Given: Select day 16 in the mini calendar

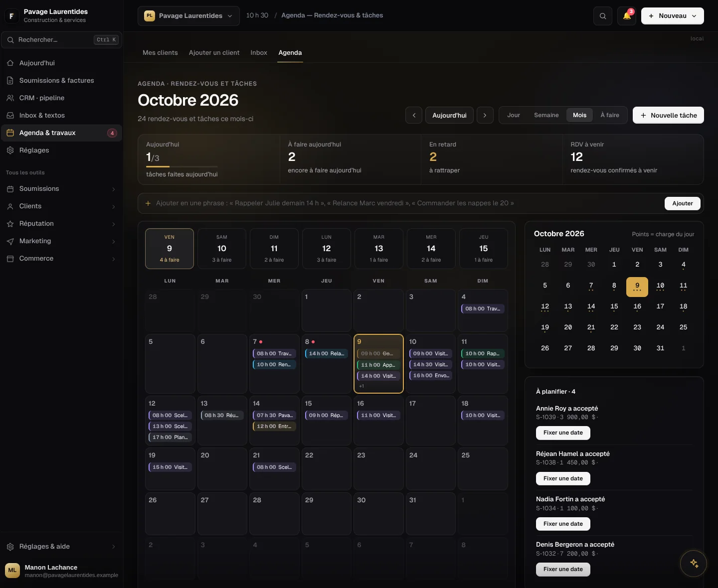Looking at the screenshot, I should pyautogui.click(x=637, y=307).
